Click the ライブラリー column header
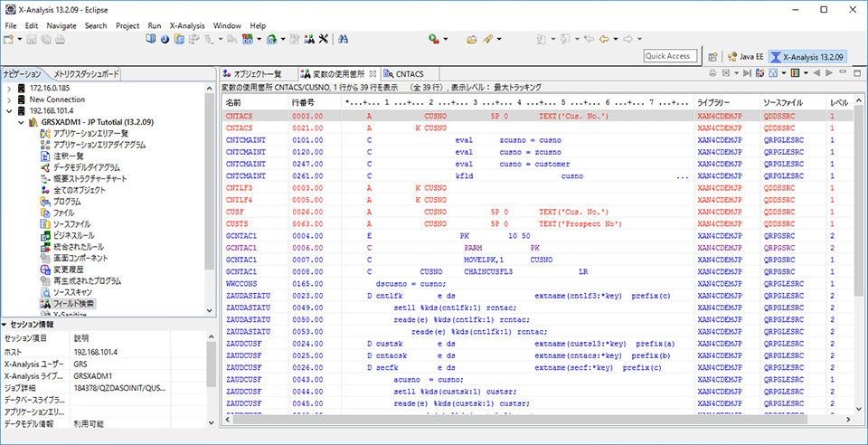 coord(726,103)
